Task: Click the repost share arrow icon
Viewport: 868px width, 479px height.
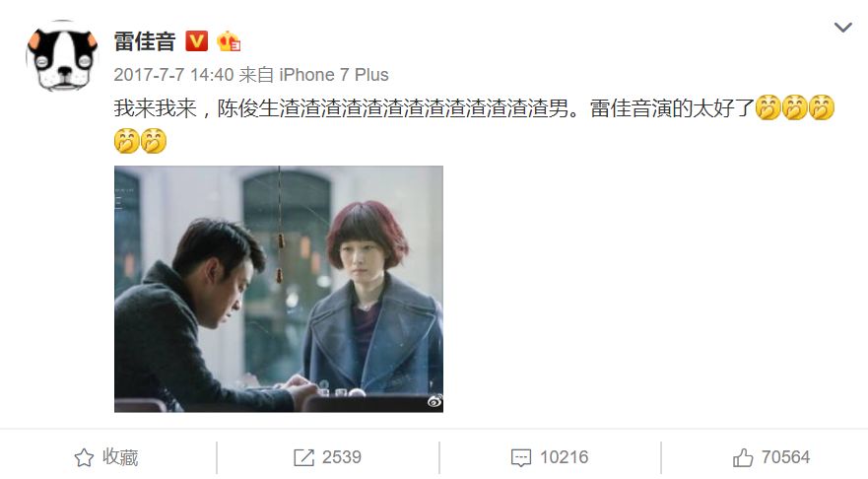Action: tap(303, 457)
